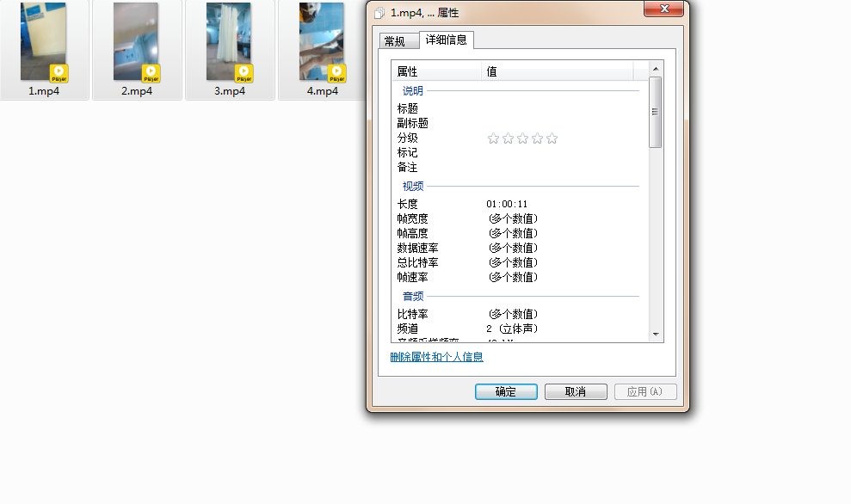
Task: Click the 应用(A) button
Action: (x=645, y=391)
